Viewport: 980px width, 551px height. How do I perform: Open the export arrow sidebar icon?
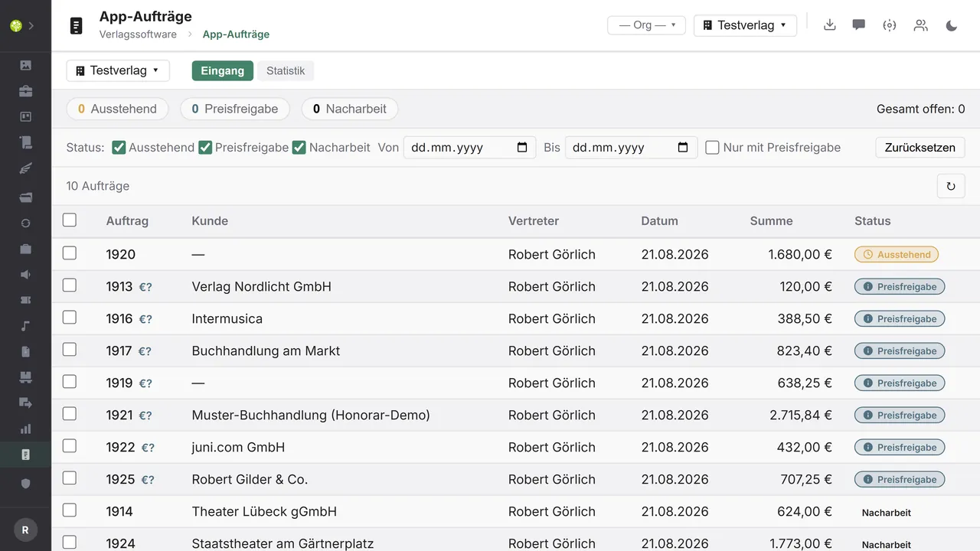tap(25, 403)
